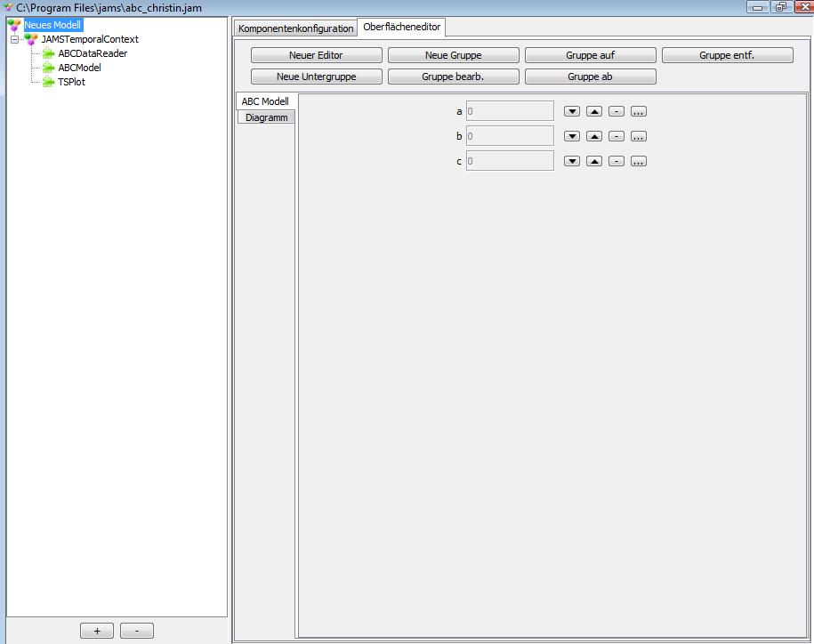Screen dimensions: 814x644
Task: Click the TSPlot component icon
Action: point(49,82)
